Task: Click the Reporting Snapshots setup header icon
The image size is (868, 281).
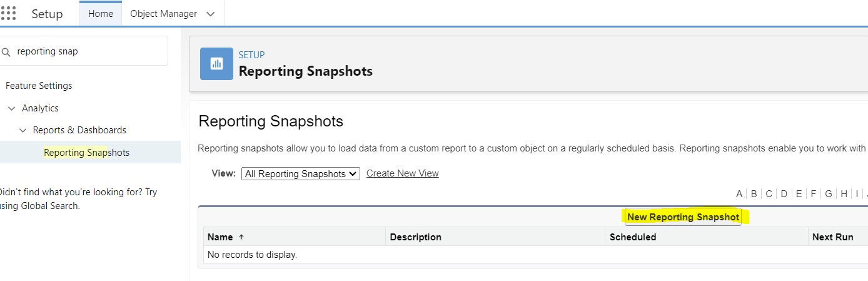Action: click(x=216, y=63)
